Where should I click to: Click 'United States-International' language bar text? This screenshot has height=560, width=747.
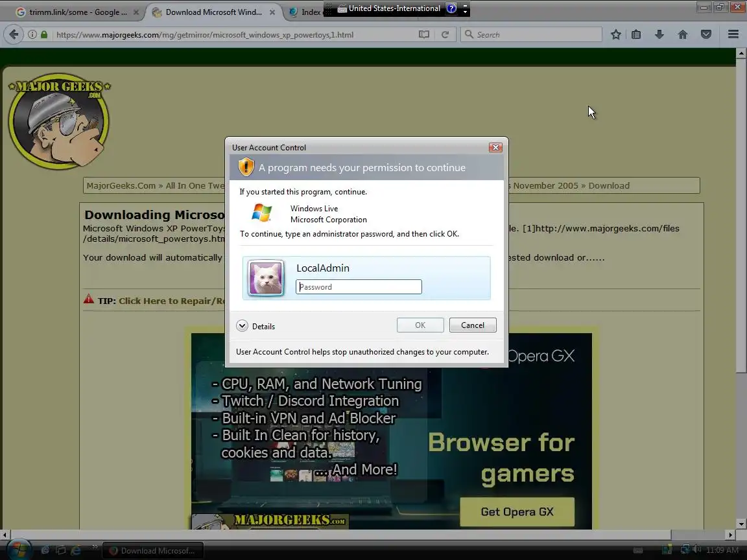click(x=394, y=8)
